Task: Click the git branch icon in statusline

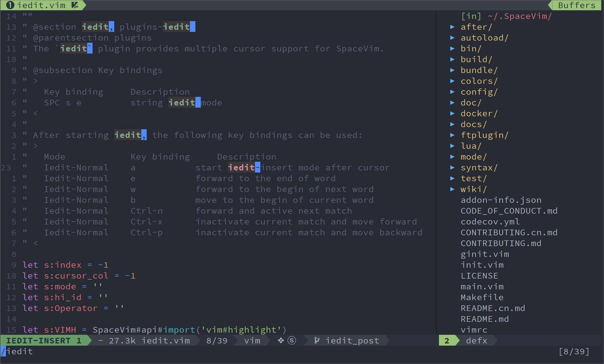Action: pos(316,340)
